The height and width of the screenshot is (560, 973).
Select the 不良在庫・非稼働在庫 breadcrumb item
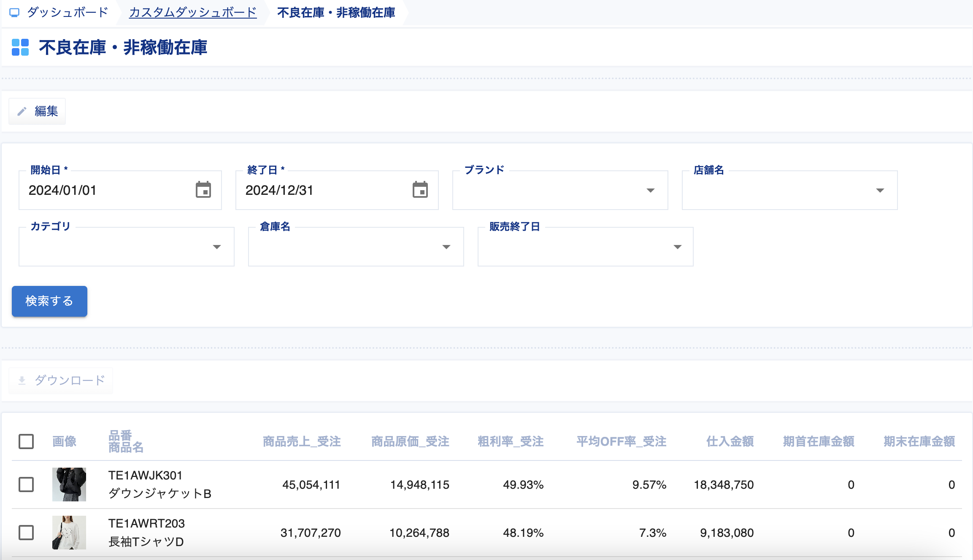pyautogui.click(x=336, y=13)
